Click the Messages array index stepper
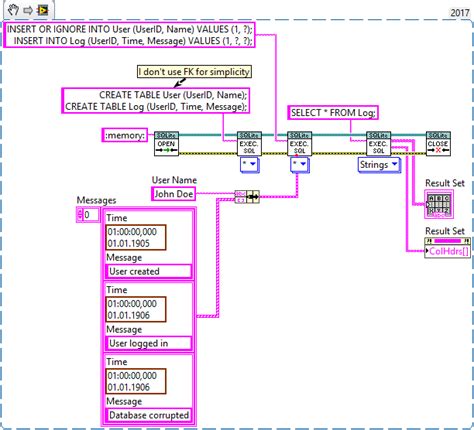This screenshot has width=474, height=430. tap(79, 215)
